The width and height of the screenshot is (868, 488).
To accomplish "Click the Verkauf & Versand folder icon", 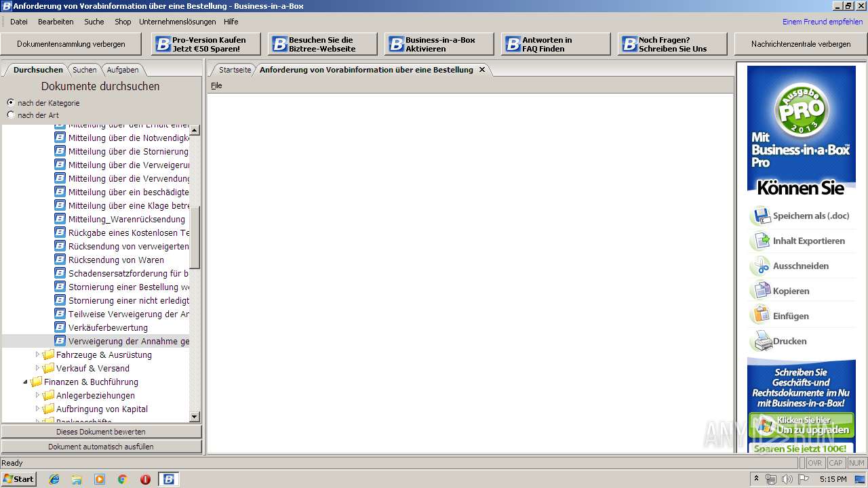I will [x=48, y=368].
